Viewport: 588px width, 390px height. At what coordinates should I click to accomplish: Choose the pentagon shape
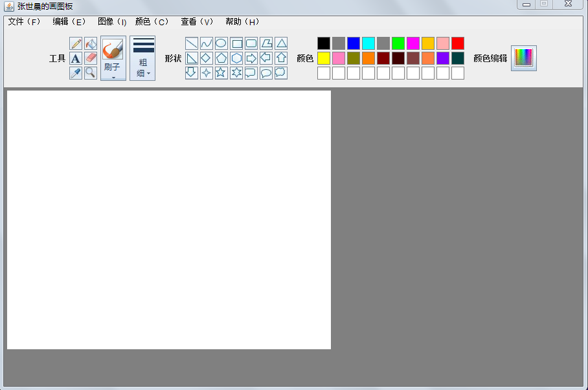[221, 58]
